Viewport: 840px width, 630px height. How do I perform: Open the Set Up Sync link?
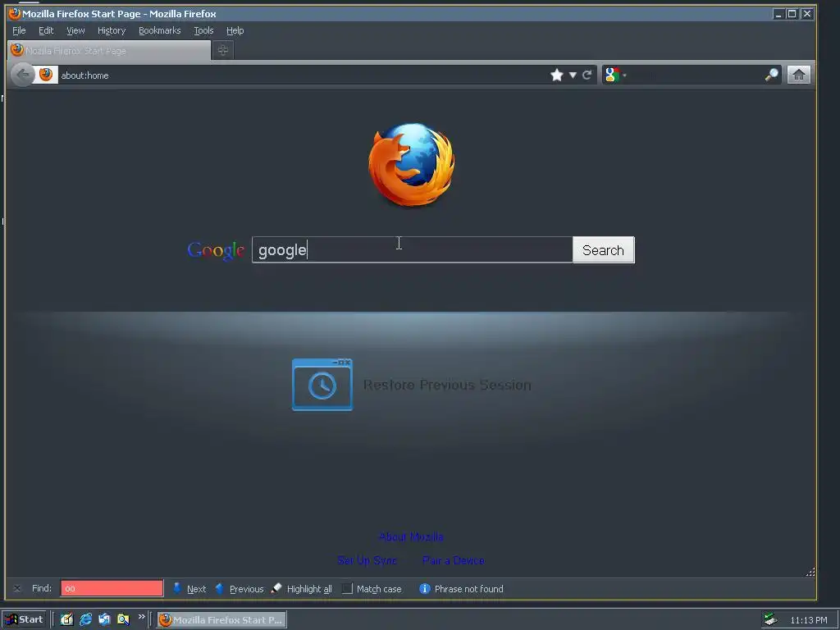(x=367, y=560)
